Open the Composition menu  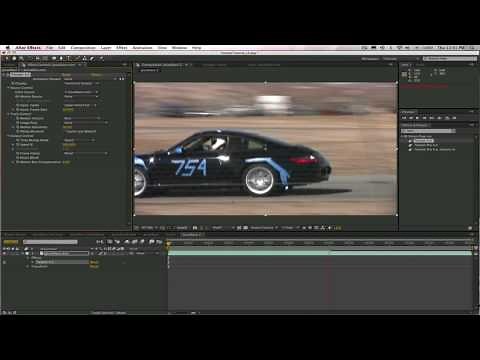83,48
